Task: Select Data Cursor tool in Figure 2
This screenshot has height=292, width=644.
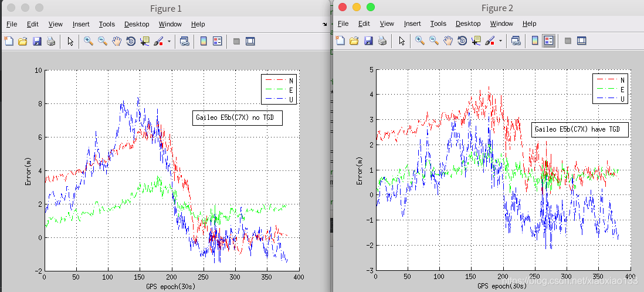Action: pyautogui.click(x=476, y=41)
